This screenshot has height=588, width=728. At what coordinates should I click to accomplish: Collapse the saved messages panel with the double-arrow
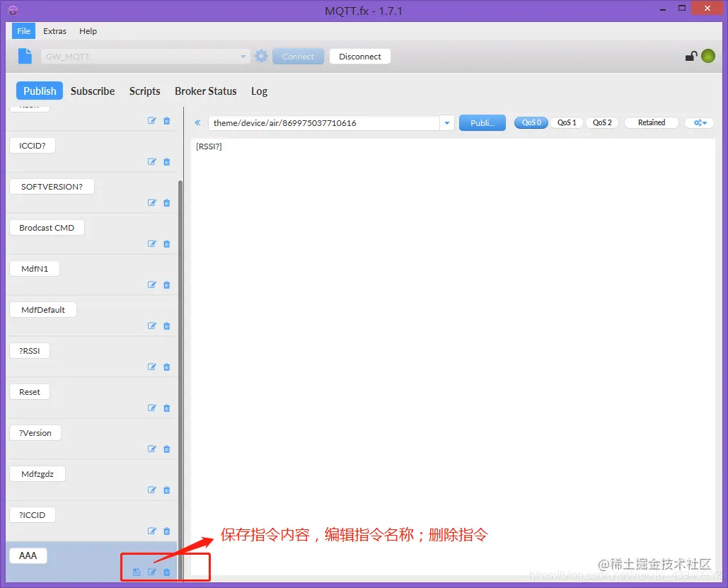point(198,122)
